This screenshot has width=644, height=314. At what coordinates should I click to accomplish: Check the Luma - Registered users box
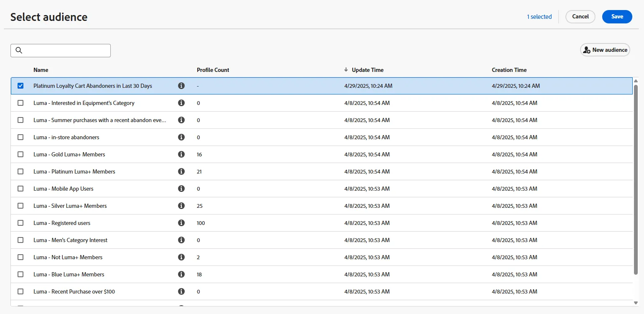tap(20, 223)
